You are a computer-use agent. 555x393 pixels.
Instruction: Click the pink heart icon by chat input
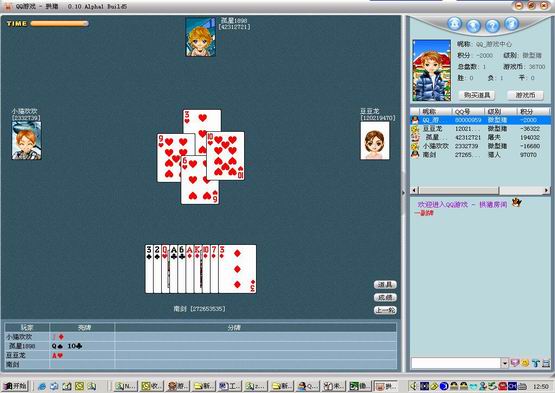tap(515, 363)
